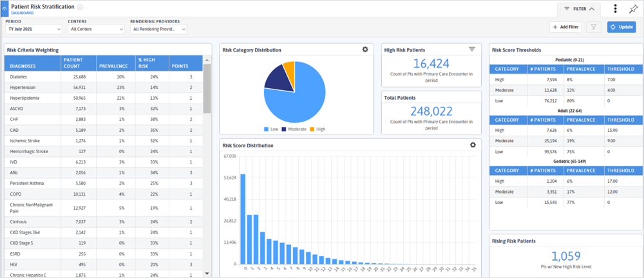Select the CKD Stage 5 row

104,243
